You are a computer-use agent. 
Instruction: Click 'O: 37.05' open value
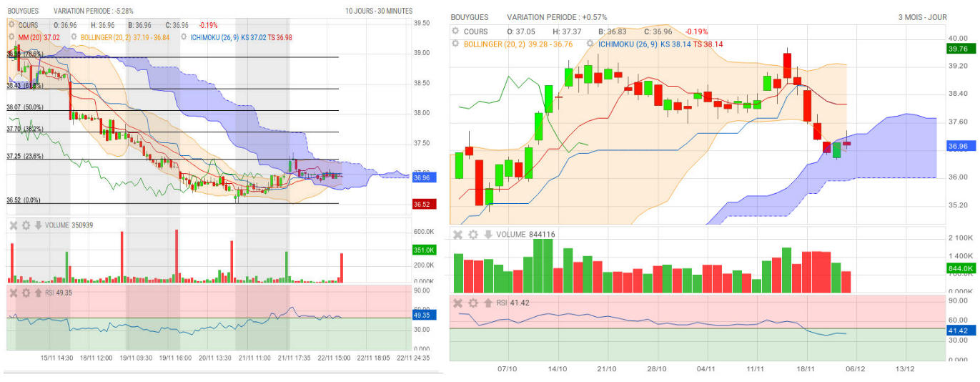(x=521, y=31)
